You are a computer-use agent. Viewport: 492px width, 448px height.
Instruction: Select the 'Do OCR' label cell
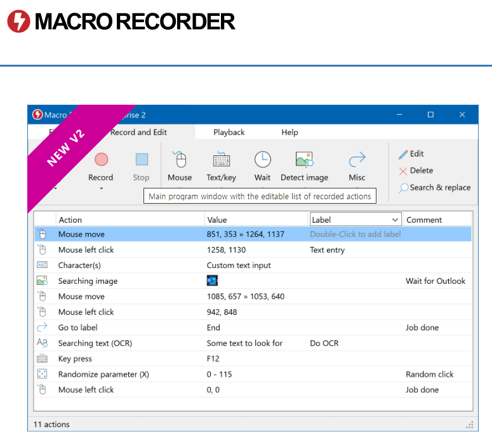pos(324,343)
